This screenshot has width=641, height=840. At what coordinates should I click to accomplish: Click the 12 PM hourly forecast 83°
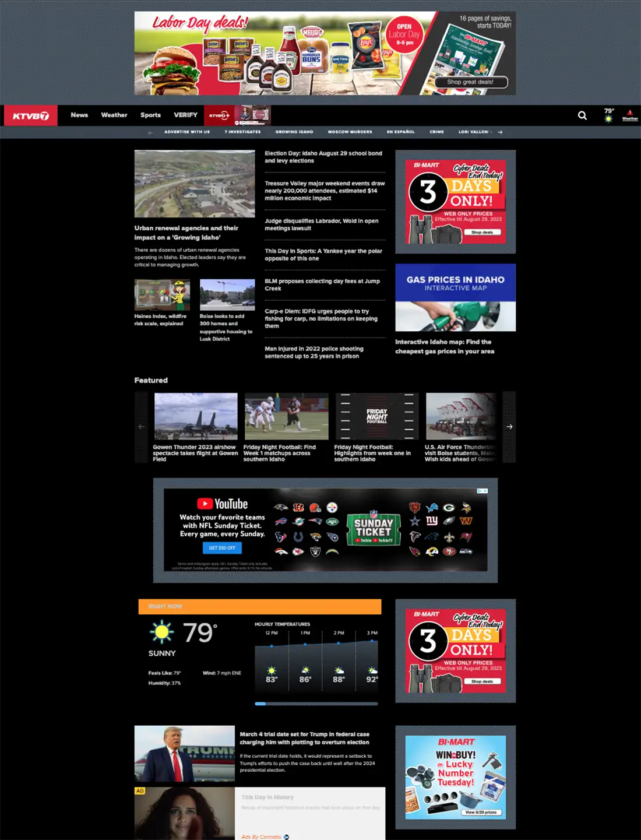[272, 679]
